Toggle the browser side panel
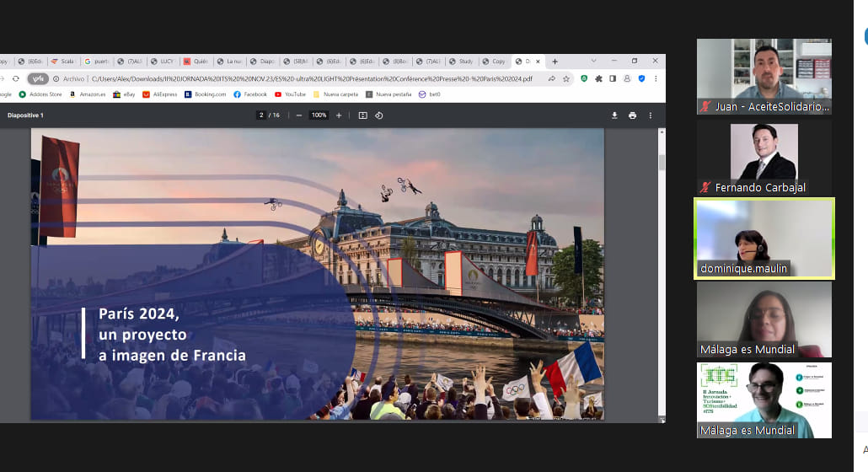The width and height of the screenshot is (868, 472). click(x=613, y=79)
